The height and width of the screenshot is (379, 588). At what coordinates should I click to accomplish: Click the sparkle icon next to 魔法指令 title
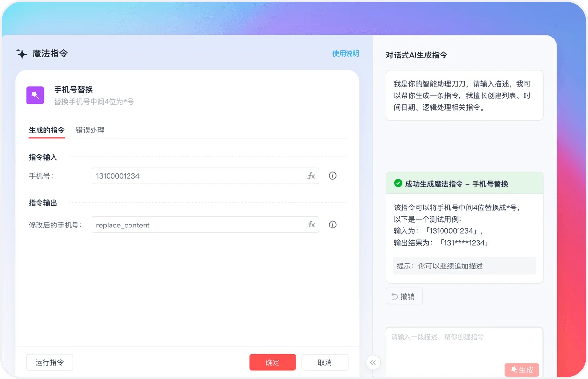[21, 54]
